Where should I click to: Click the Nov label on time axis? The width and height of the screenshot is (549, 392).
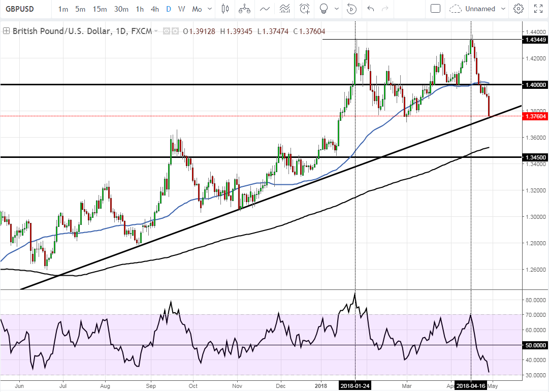tap(237, 386)
